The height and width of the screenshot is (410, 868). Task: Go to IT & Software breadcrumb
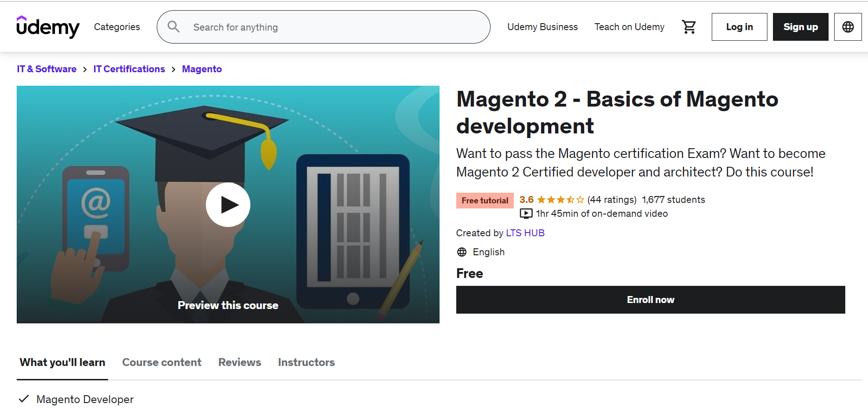click(47, 69)
